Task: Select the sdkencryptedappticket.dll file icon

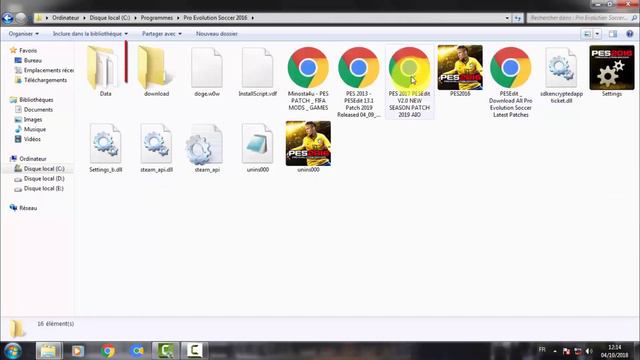Action: [x=561, y=68]
